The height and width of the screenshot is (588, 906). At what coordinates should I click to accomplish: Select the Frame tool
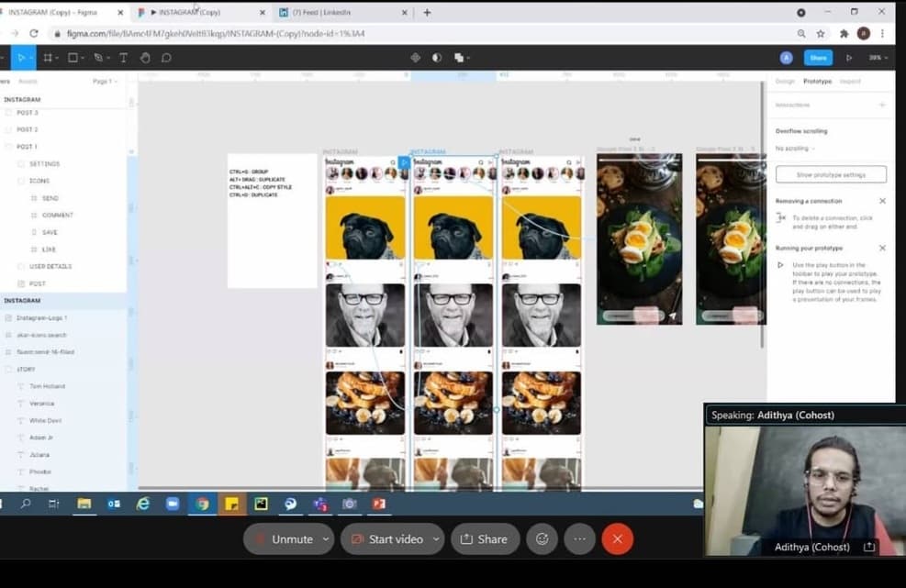tap(48, 58)
